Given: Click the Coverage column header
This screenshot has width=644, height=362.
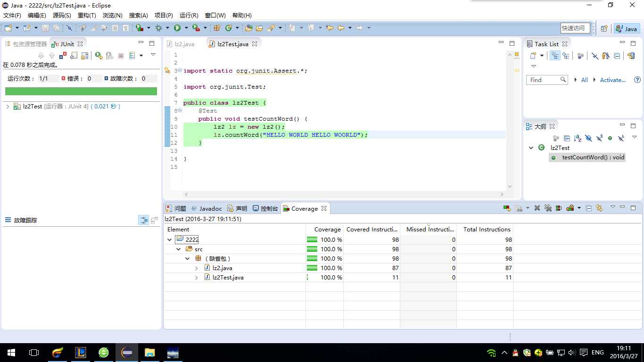Looking at the screenshot, I should 325,230.
